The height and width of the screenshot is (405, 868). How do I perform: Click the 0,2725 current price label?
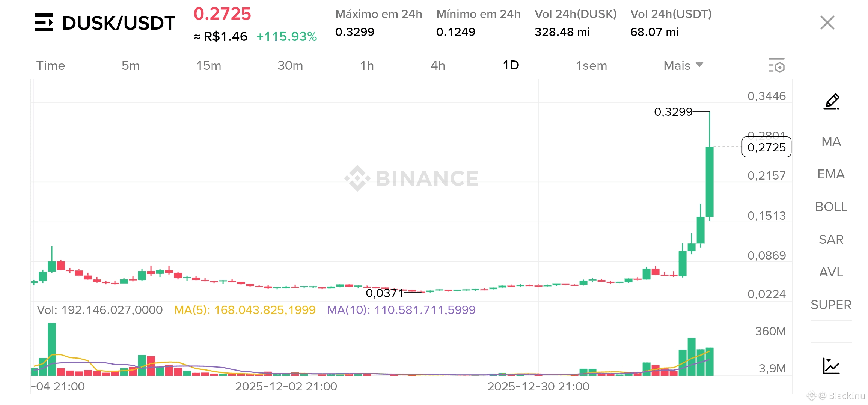pyautogui.click(x=766, y=147)
